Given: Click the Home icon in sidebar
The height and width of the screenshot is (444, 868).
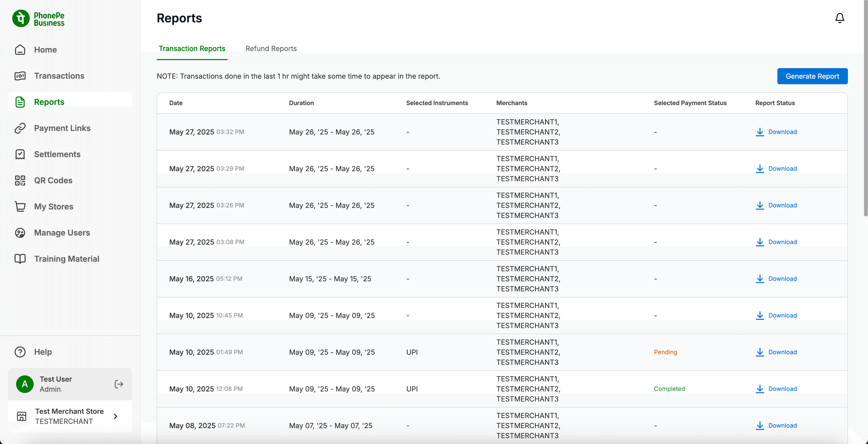Looking at the screenshot, I should point(20,50).
